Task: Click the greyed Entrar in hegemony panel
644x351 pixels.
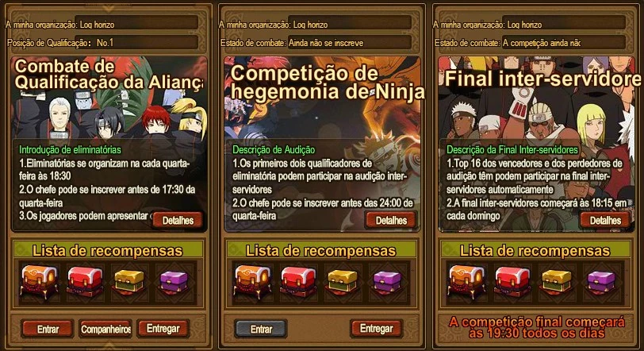Action: click(x=261, y=329)
